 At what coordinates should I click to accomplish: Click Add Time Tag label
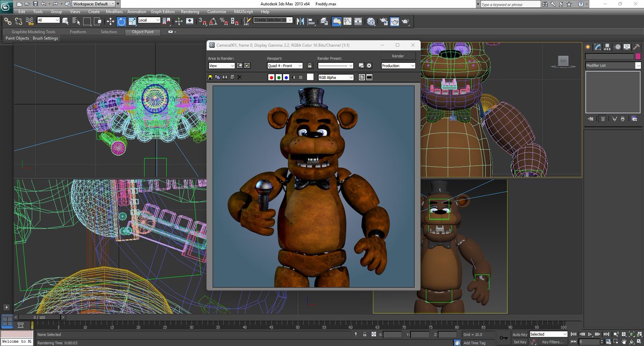click(x=474, y=342)
